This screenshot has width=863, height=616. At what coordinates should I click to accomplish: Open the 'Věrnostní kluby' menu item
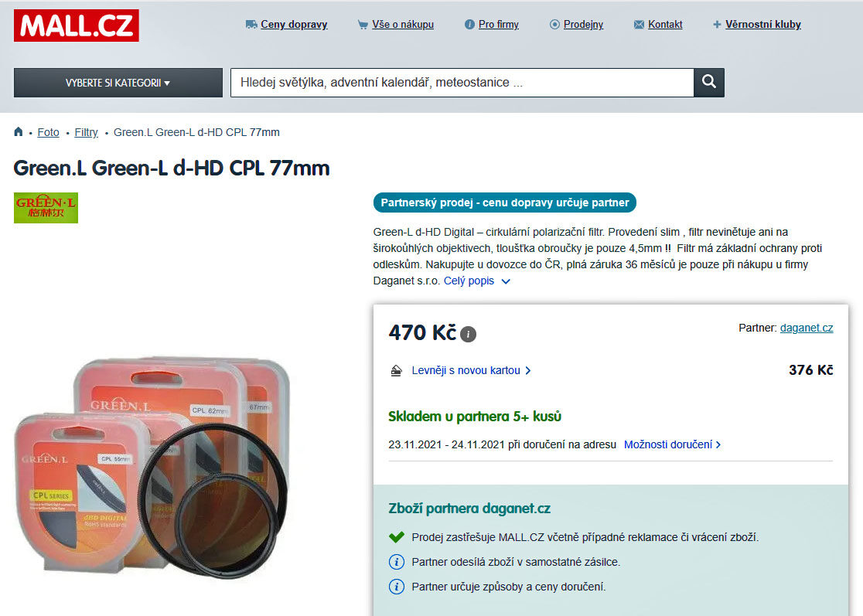762,25
